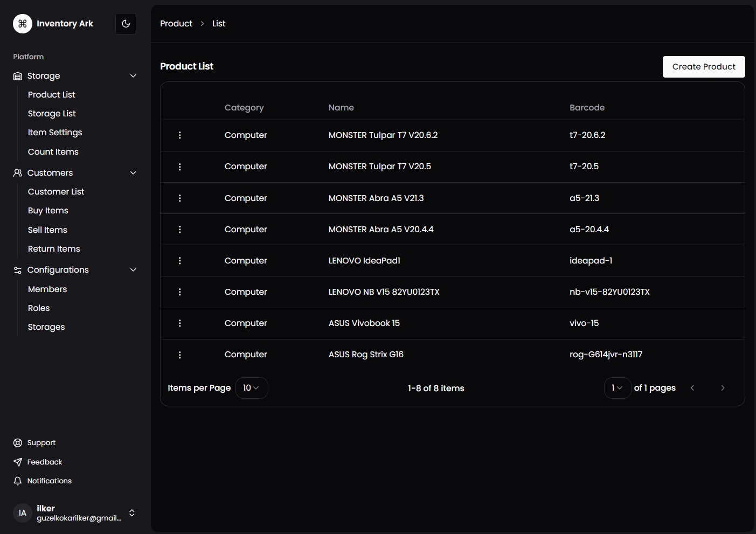This screenshot has width=756, height=534.
Task: Open actions menu for MONSTER Tulpar T7 V20.6.2
Action: click(x=180, y=135)
